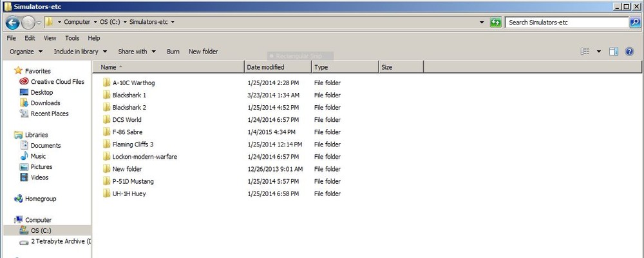Open Include in library dropdown
This screenshot has width=644, height=258.
[x=80, y=52]
